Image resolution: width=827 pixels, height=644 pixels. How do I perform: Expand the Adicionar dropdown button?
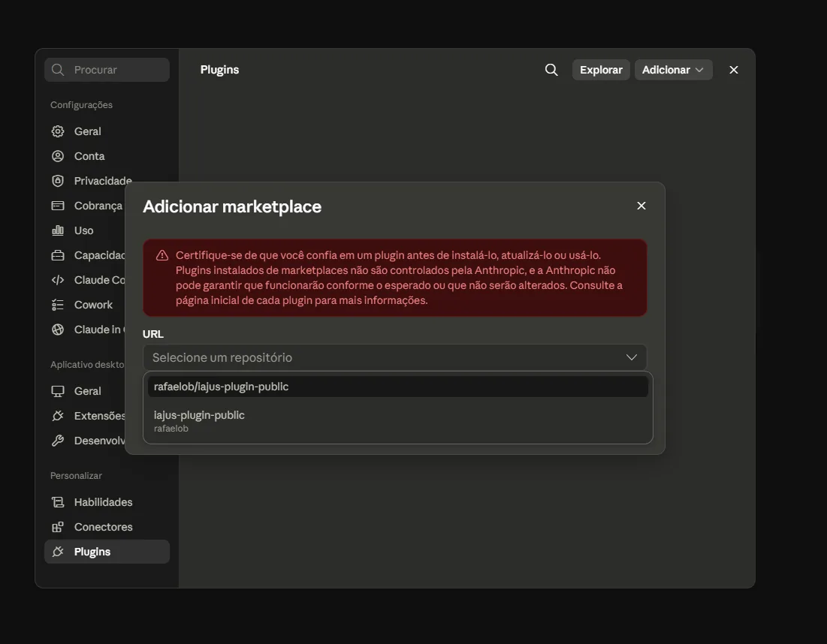pos(673,70)
